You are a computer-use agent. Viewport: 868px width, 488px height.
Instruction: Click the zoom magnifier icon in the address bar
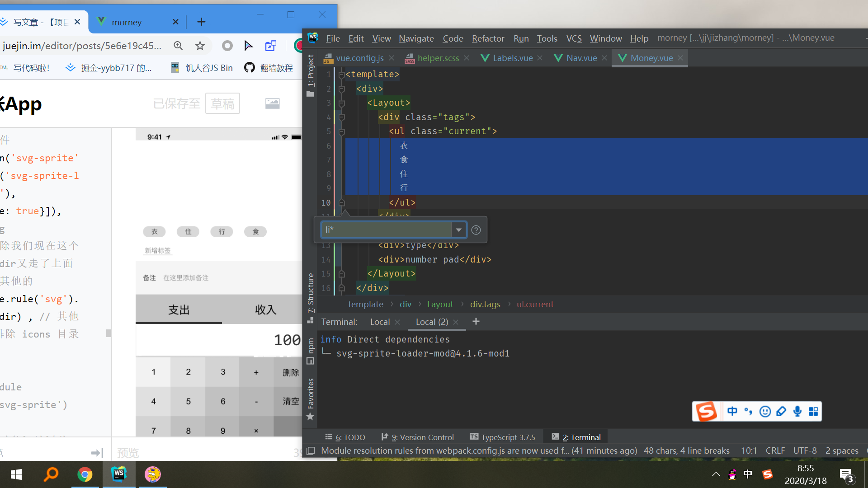click(x=178, y=46)
